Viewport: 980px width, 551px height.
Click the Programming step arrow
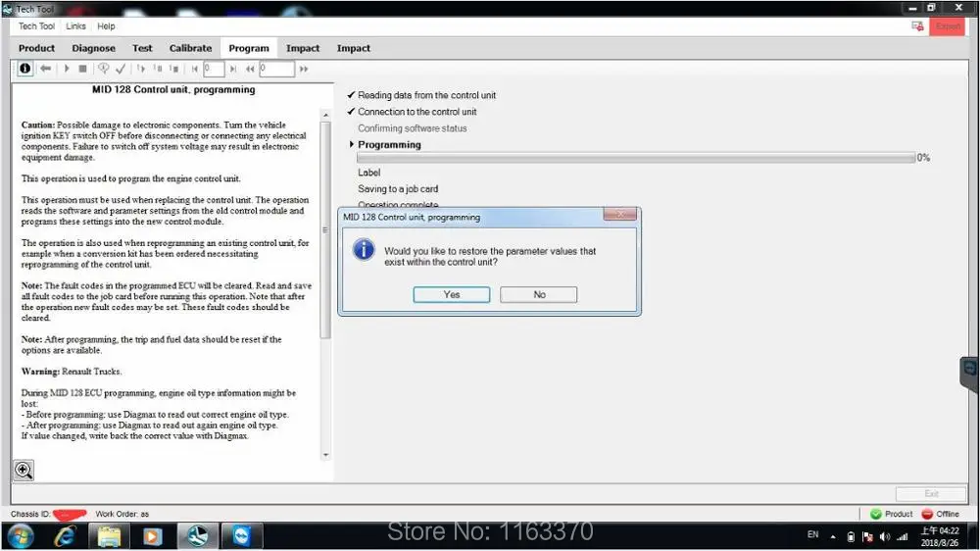(351, 144)
